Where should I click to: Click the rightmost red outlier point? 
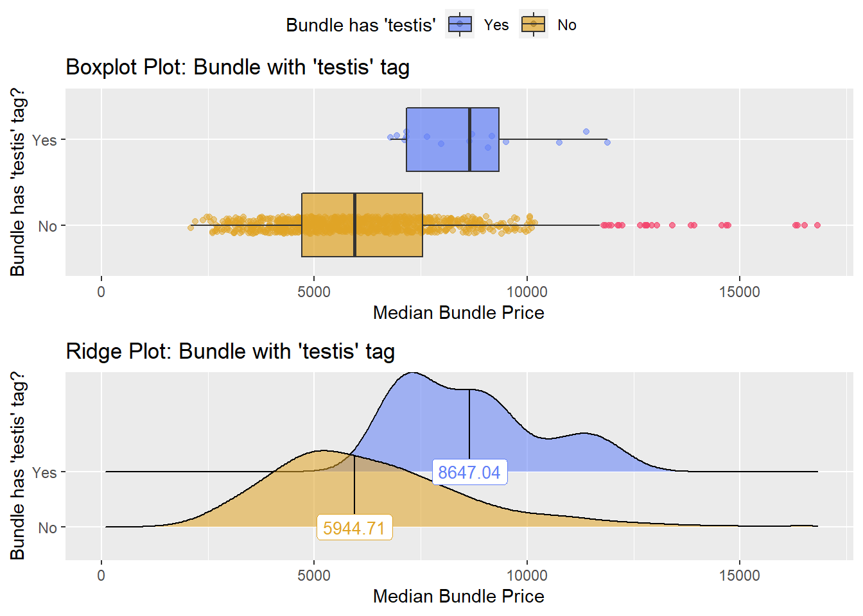pos(817,225)
